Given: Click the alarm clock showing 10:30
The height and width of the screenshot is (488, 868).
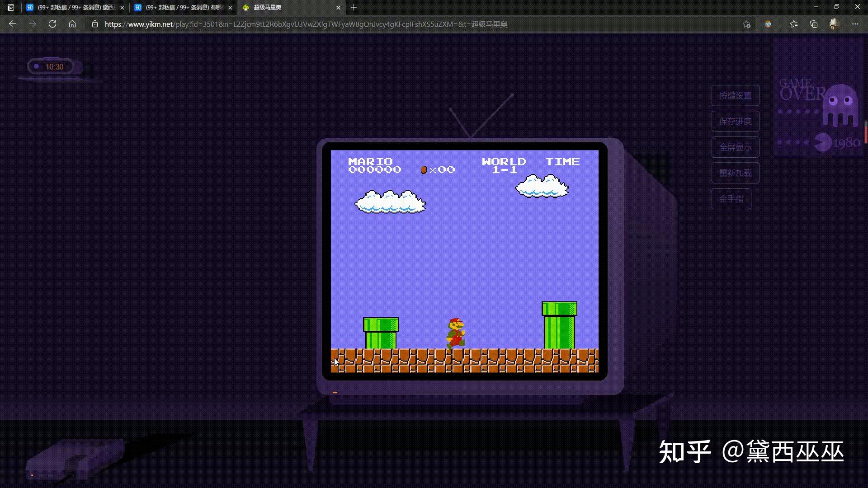Looking at the screenshot, I should pyautogui.click(x=54, y=67).
